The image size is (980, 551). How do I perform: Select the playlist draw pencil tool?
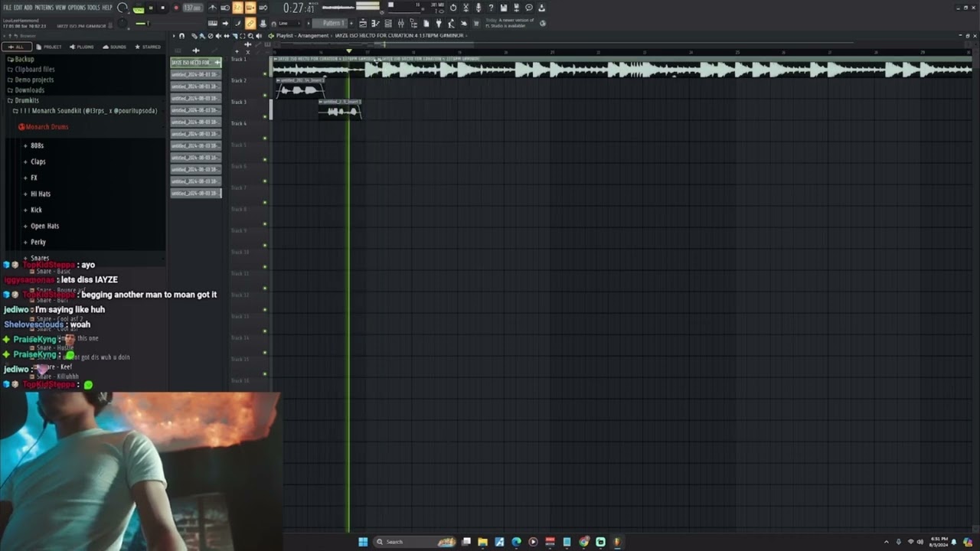pos(194,36)
